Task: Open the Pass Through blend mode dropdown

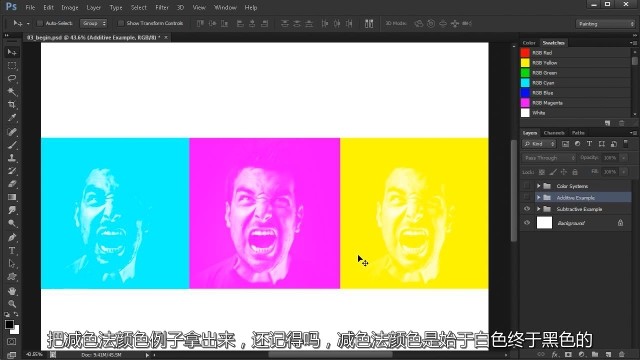Action: click(549, 158)
